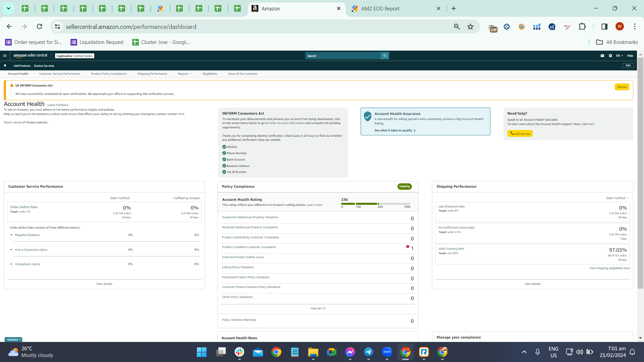View site information icon in address bar

click(57, 26)
